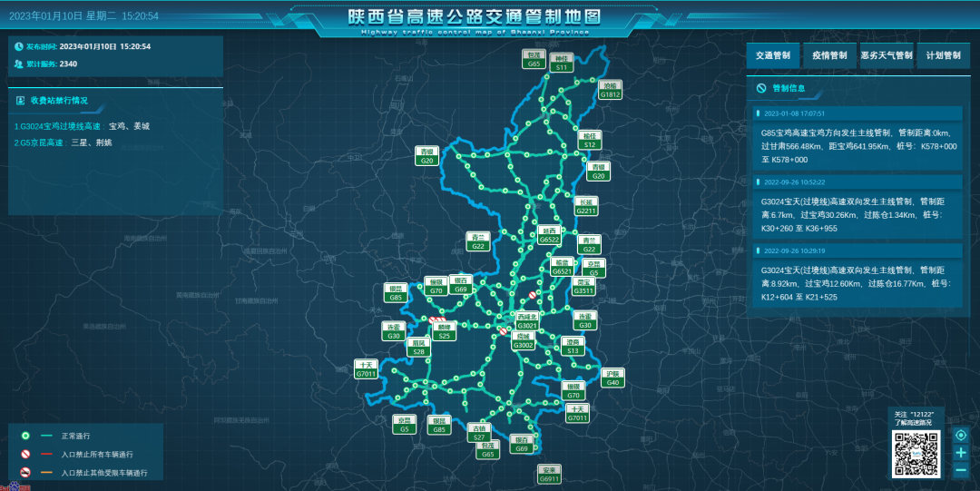Zoom out with the minus button
The width and height of the screenshot is (980, 491).
[x=961, y=470]
